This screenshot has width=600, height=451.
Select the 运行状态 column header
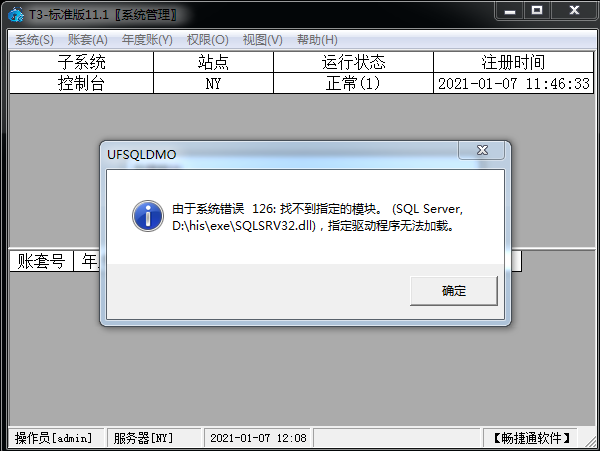pyautogui.click(x=354, y=62)
